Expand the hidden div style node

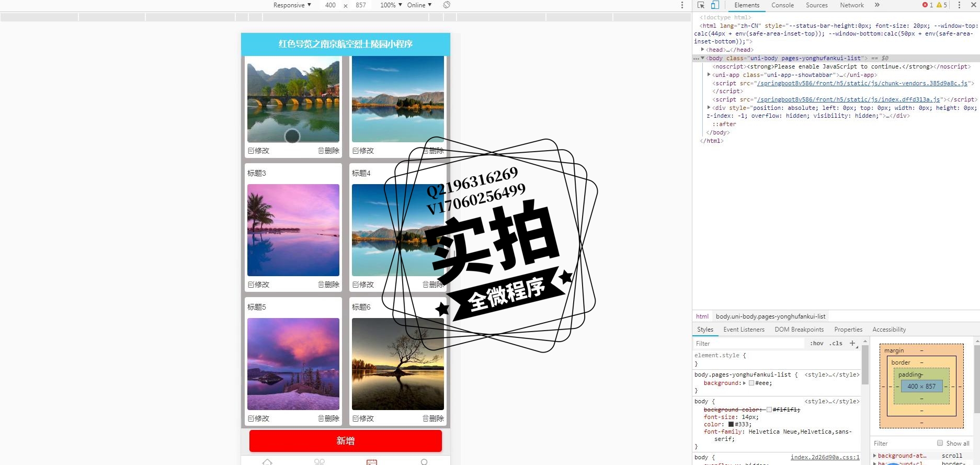(709, 108)
